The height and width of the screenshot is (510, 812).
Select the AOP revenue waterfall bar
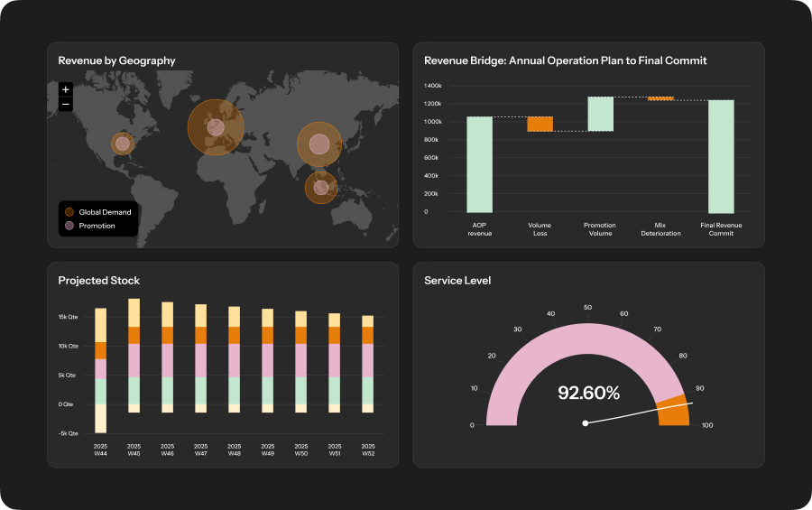click(x=479, y=164)
